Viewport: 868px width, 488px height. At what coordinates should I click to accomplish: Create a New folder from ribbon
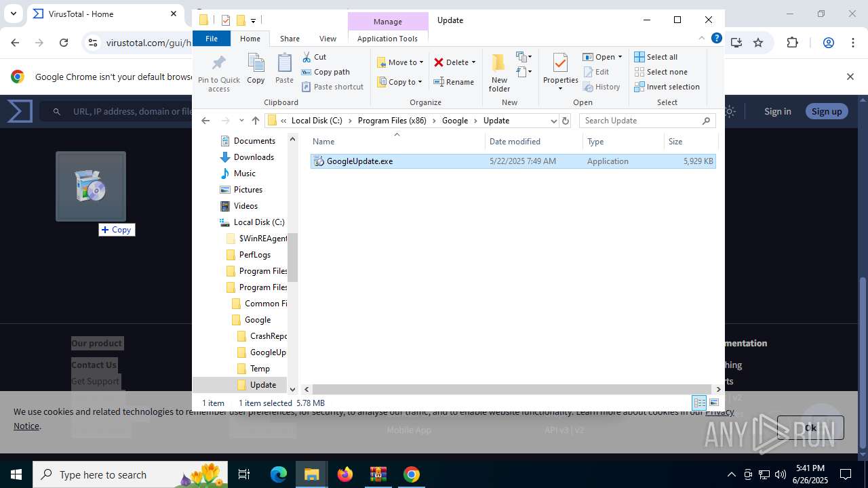[x=499, y=73]
